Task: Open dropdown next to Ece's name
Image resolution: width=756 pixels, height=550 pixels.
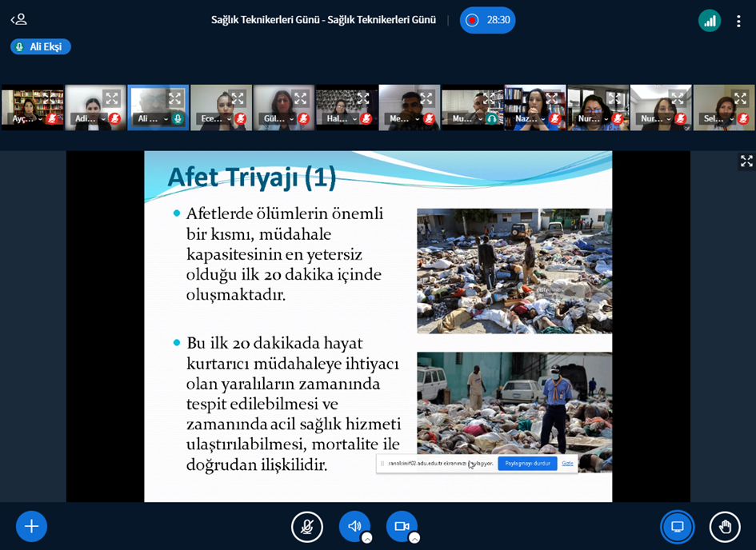Action: [229, 119]
